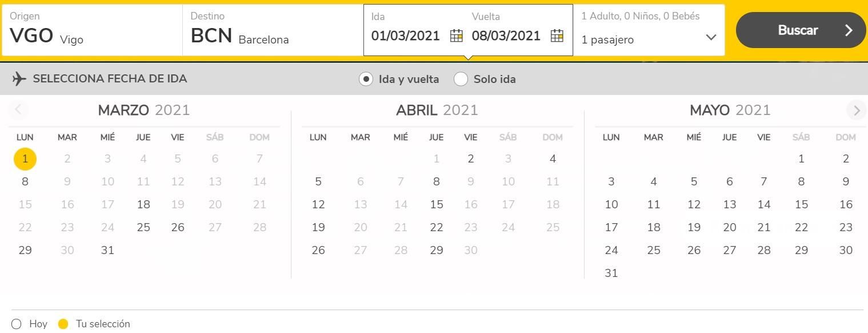Select April 29 in the Abril calendar
868x333 pixels.
(x=437, y=250)
